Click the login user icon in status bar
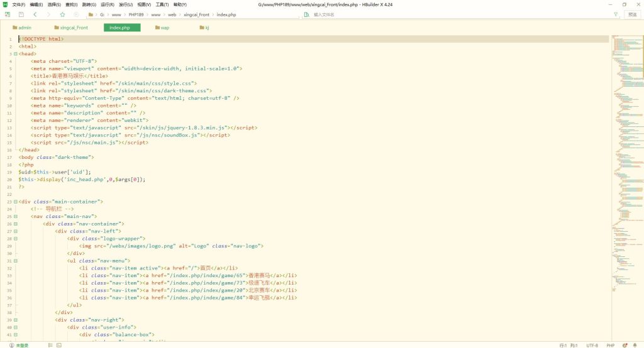Viewport: 644px width, 348px height. (x=11, y=345)
